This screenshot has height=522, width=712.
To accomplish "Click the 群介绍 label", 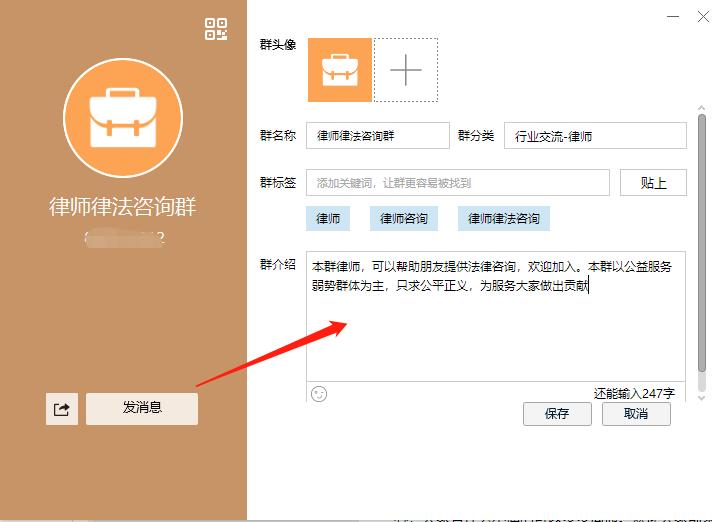I will pyautogui.click(x=278, y=264).
